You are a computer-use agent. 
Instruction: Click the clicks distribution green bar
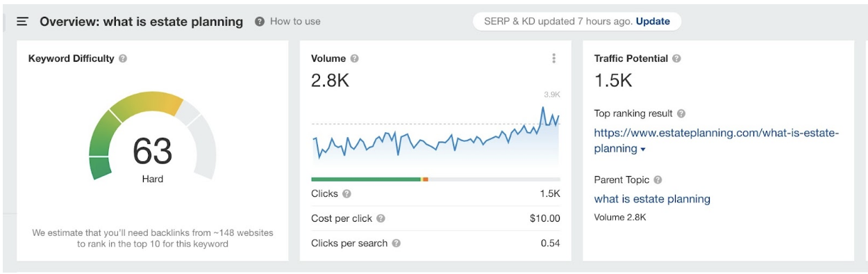[x=366, y=179]
